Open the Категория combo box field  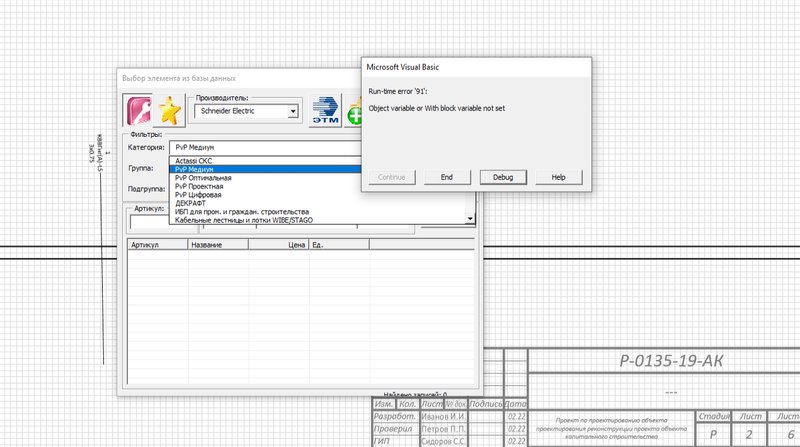coord(265,147)
